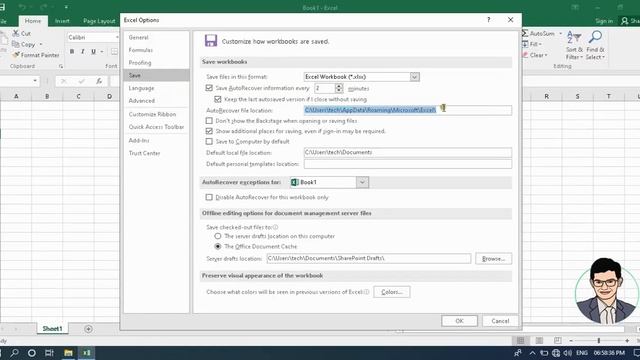This screenshot has width=640, height=360.
Task: Select The Office Document Cache radio
Action: coord(218,246)
